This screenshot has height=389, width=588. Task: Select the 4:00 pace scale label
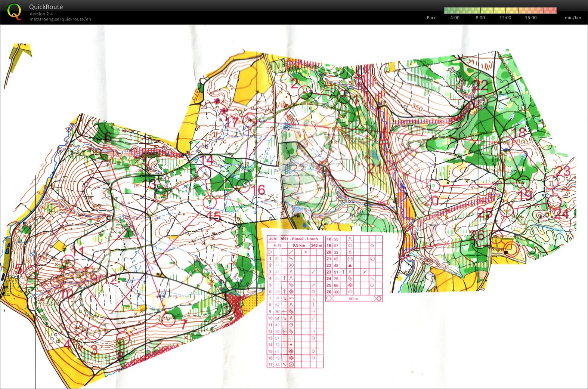[455, 18]
